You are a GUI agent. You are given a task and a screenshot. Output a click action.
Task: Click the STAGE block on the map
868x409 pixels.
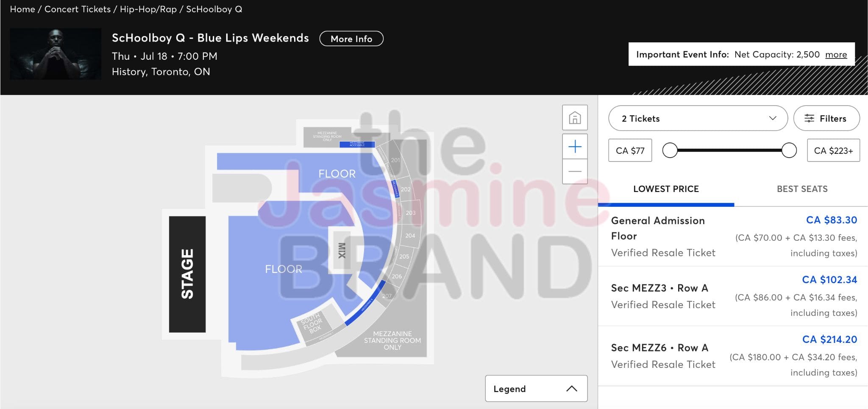coord(187,274)
